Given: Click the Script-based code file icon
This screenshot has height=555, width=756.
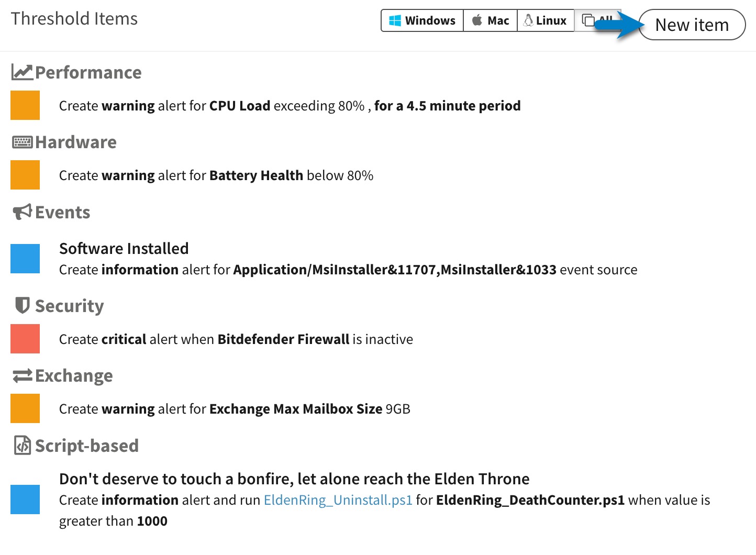Looking at the screenshot, I should tap(23, 446).
